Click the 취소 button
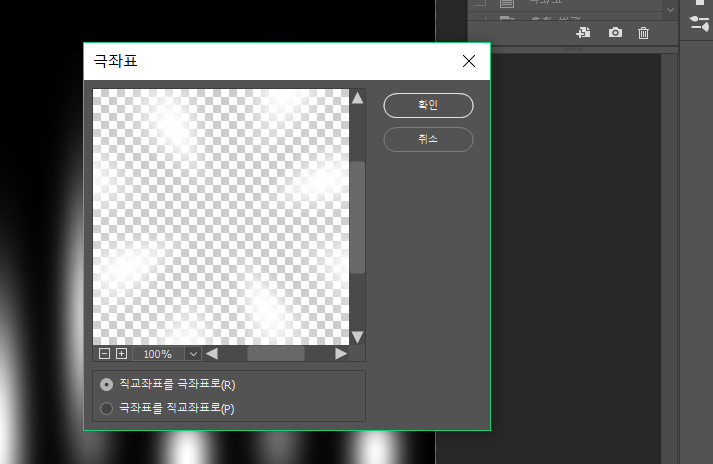The height and width of the screenshot is (464, 713). [428, 139]
